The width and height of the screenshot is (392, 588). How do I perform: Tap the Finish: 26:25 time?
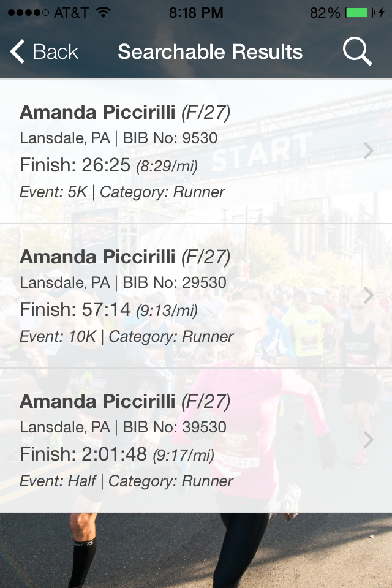pyautogui.click(x=75, y=165)
